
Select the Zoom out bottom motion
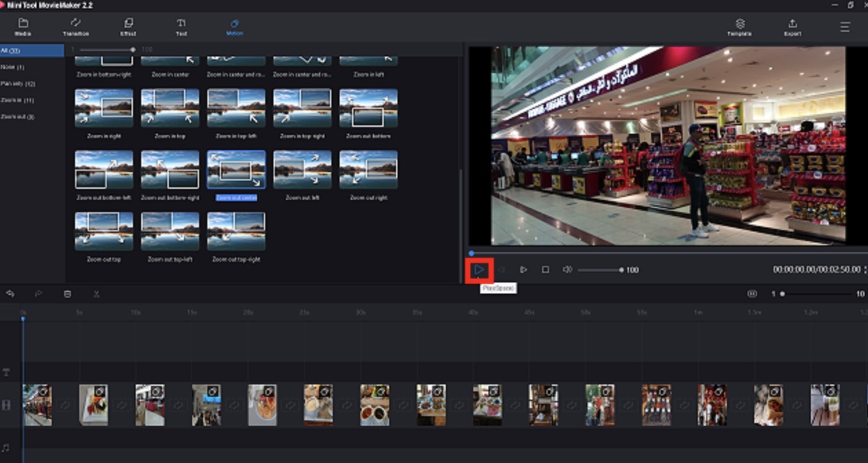click(x=369, y=108)
